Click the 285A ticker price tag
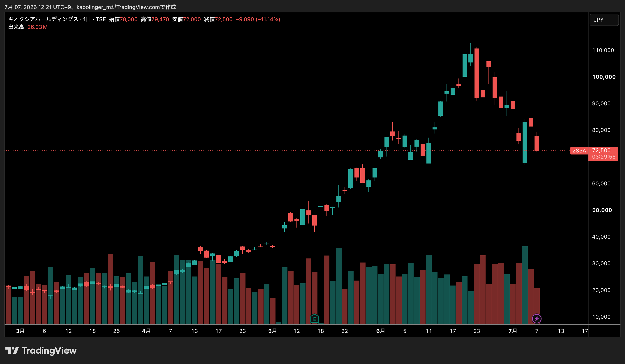 pyautogui.click(x=579, y=150)
